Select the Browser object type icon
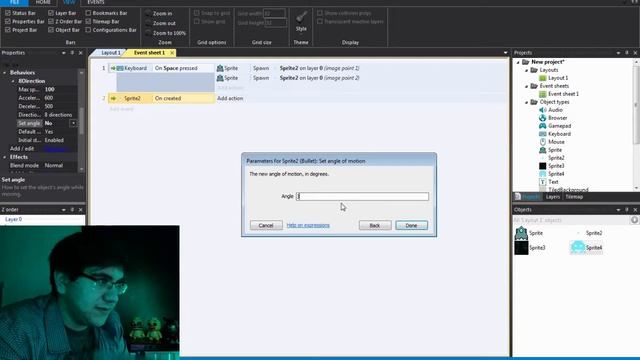The width and height of the screenshot is (640, 360). tap(542, 118)
